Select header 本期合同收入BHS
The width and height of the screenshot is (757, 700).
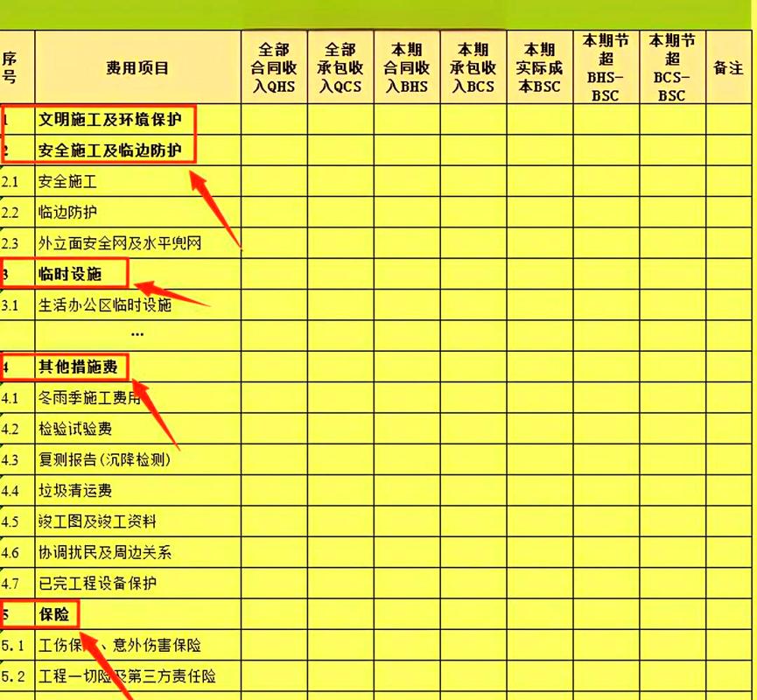point(407,67)
